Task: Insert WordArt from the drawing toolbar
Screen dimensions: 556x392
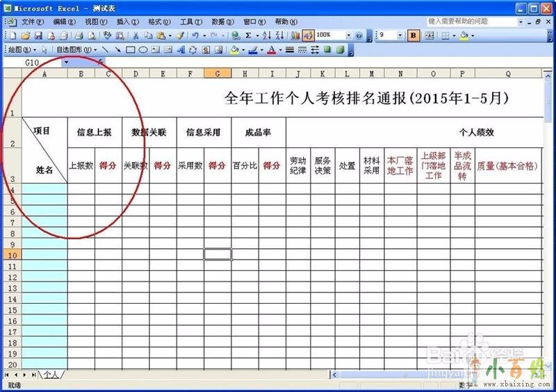Action: 180,50
